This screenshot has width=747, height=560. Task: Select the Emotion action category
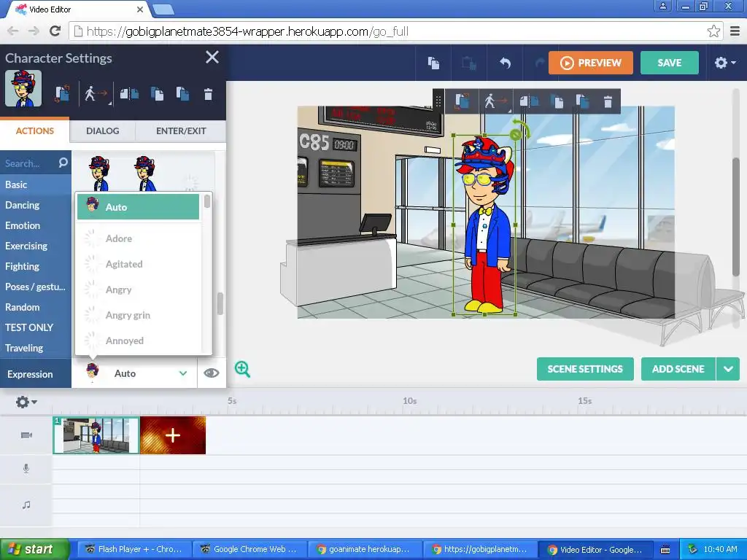[36, 225]
